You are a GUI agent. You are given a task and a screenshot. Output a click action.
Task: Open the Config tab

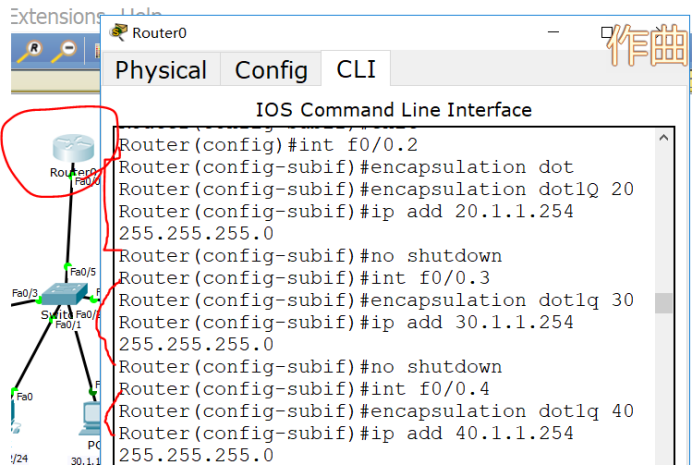point(271,70)
